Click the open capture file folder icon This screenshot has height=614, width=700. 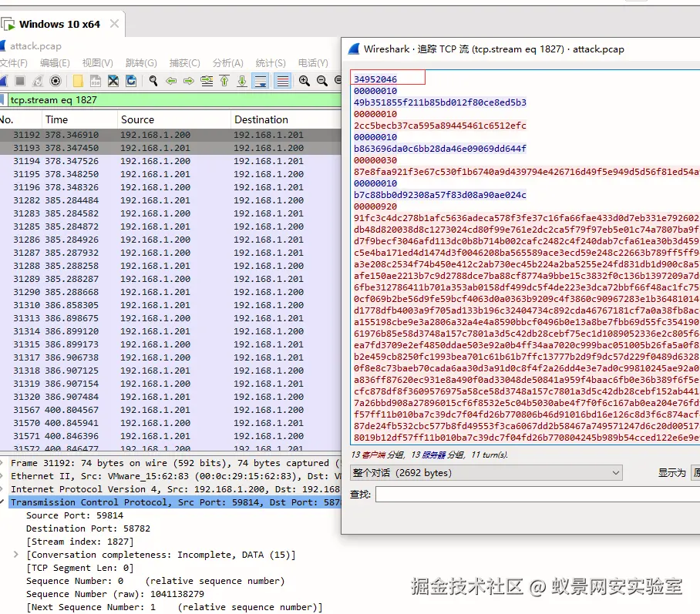[78, 81]
